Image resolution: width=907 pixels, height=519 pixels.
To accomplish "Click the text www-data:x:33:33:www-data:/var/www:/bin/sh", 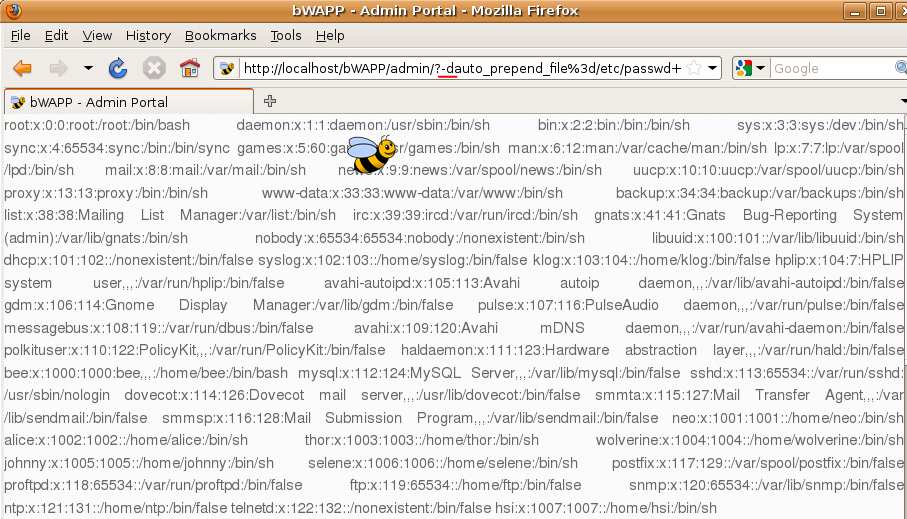I will [412, 193].
